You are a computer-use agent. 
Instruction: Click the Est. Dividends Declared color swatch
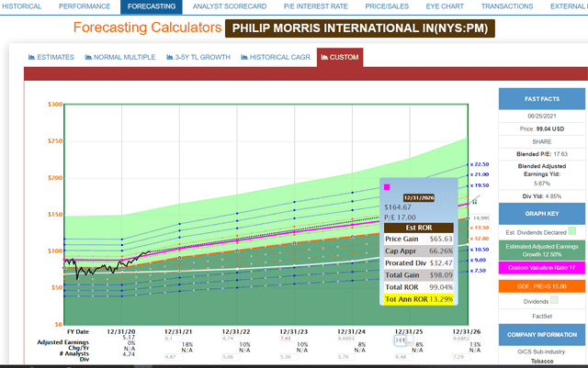click(x=571, y=230)
